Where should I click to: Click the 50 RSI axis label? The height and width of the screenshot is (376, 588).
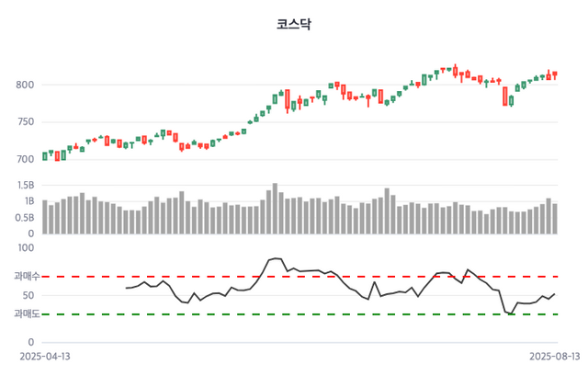click(28, 295)
